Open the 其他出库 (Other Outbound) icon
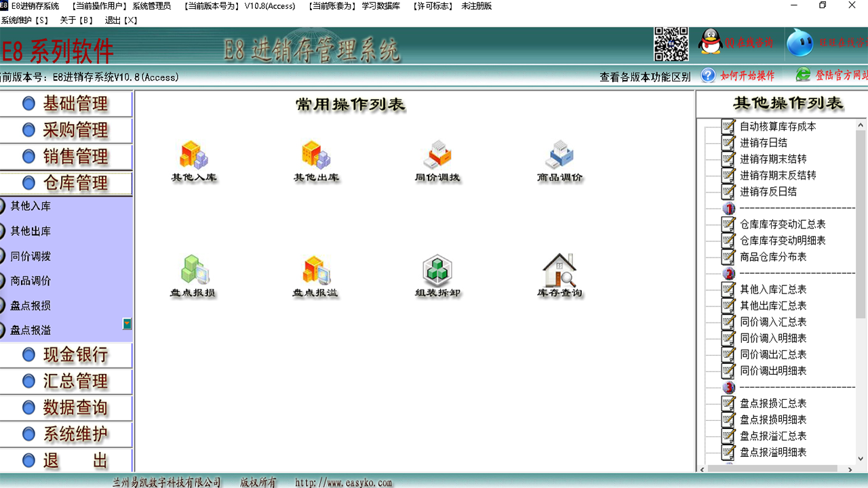The width and height of the screenshot is (868, 488). coord(316,156)
